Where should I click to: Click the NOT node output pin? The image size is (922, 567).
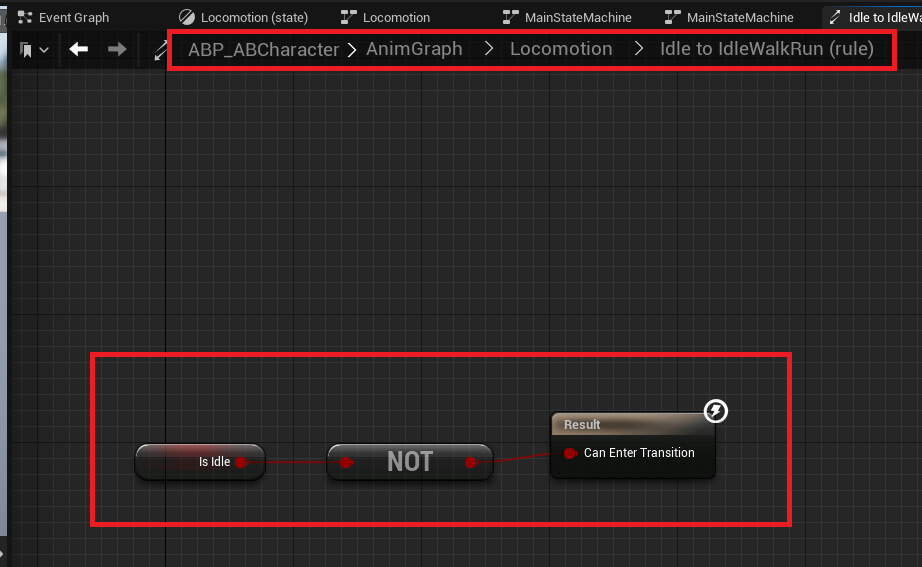pos(470,462)
